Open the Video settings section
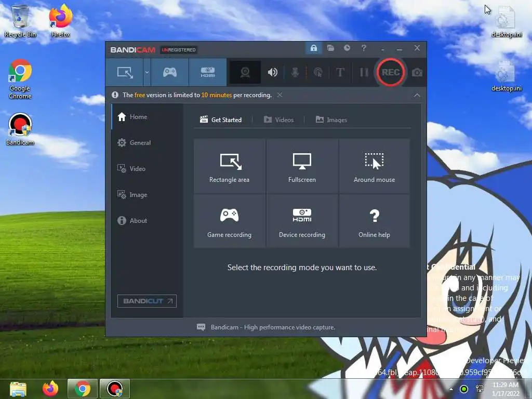The width and height of the screenshot is (532, 399). point(148,169)
